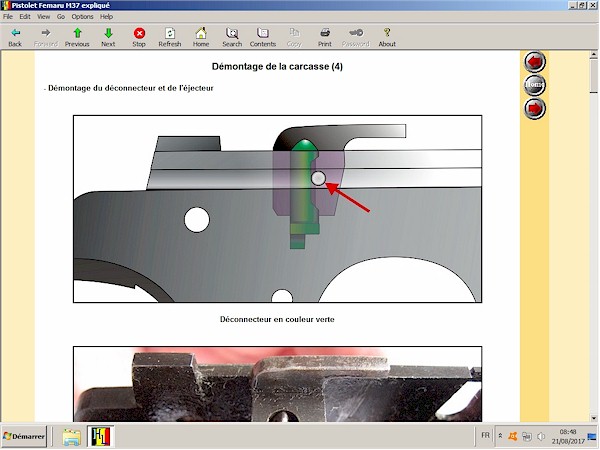This screenshot has height=450, width=600.
Task: Click the FR language indicator
Action: click(x=485, y=435)
